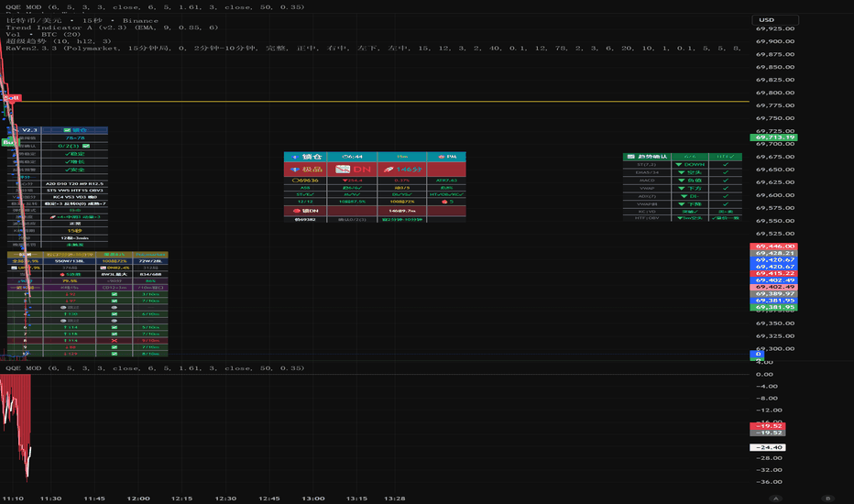The image size is (854, 504).
Task: Click the red 69,446.00 price label
Action: pos(774,247)
